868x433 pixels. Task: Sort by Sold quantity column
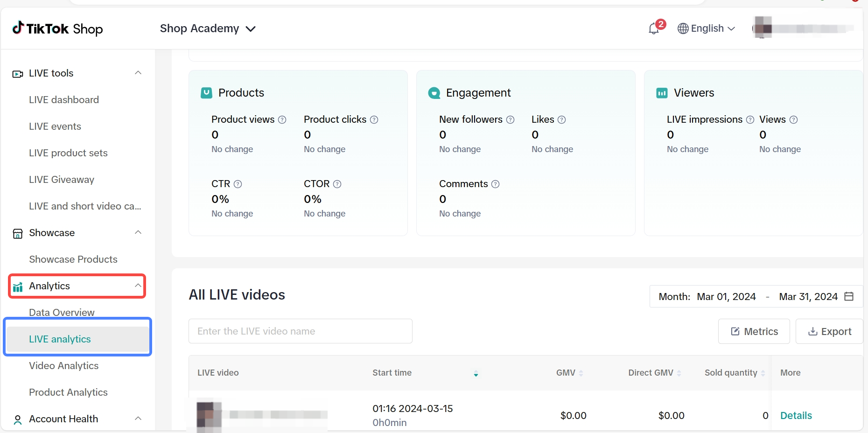[x=763, y=373]
